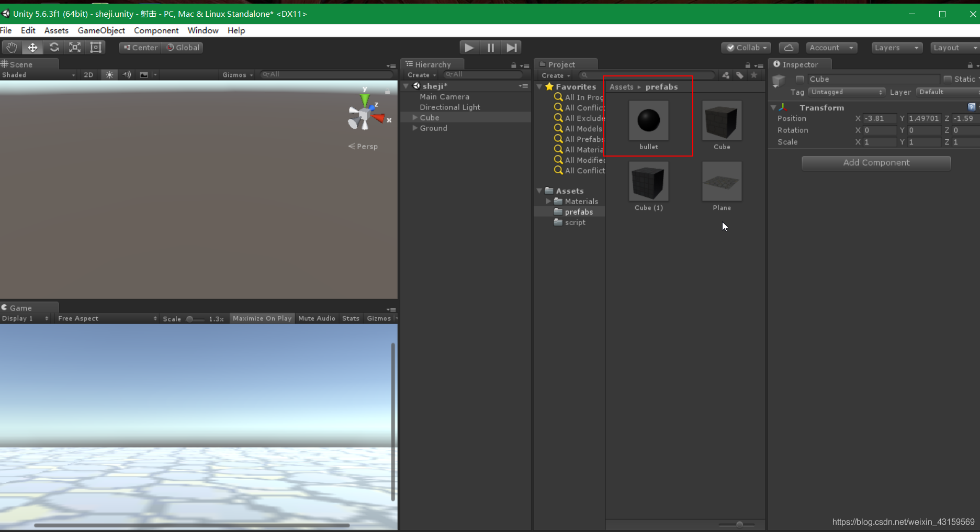This screenshot has width=980, height=532.
Task: Search by Label icon in Project
Action: (740, 75)
